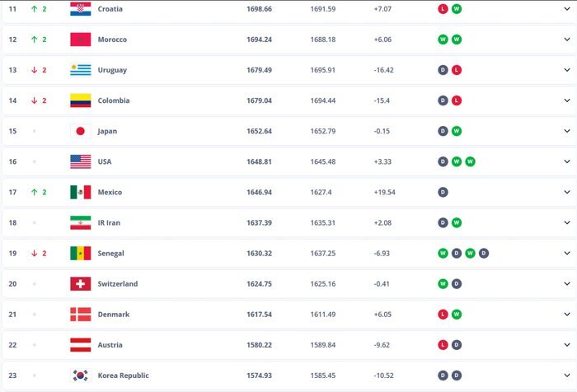The image size is (577, 392).
Task: Click Croatia's red L match result badge
Action: click(443, 9)
